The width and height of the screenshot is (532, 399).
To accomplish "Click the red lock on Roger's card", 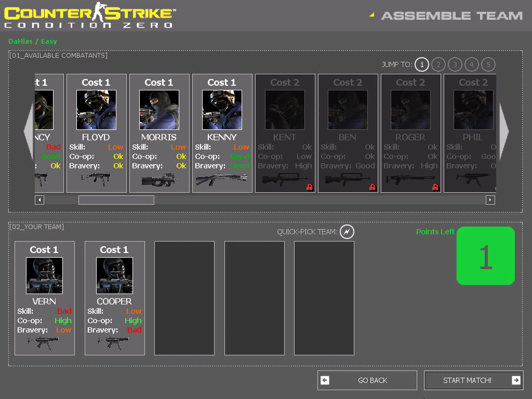I will pyautogui.click(x=435, y=187).
